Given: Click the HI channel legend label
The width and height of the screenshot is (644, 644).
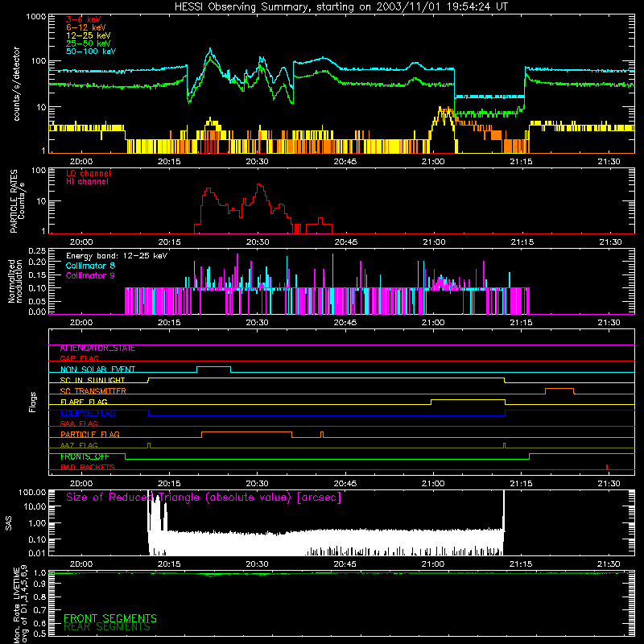Looking at the screenshot, I should coord(87,181).
